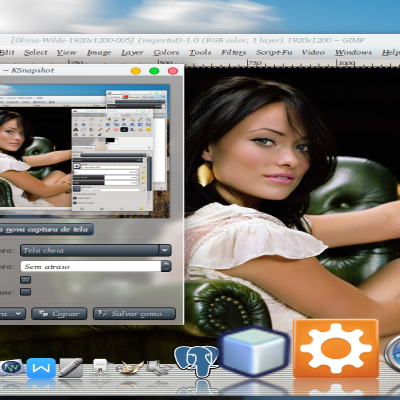
Task: Open the Video menu in GIMP
Action: (313, 52)
